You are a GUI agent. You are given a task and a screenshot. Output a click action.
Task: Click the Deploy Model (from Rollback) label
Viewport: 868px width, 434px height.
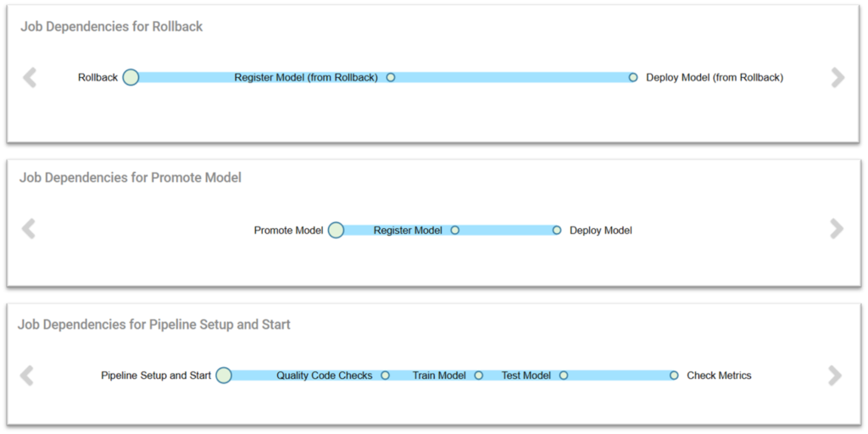click(715, 77)
